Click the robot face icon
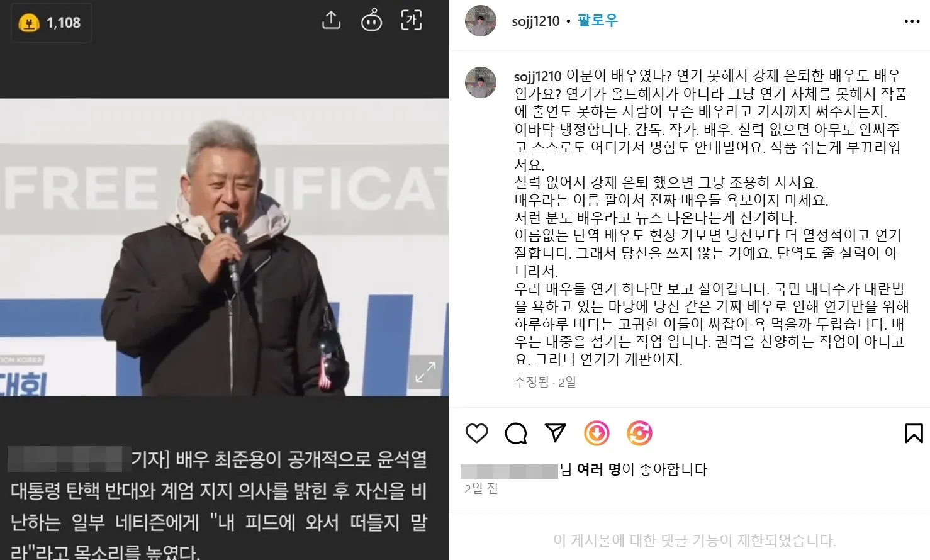This screenshot has width=930, height=560. point(371,21)
